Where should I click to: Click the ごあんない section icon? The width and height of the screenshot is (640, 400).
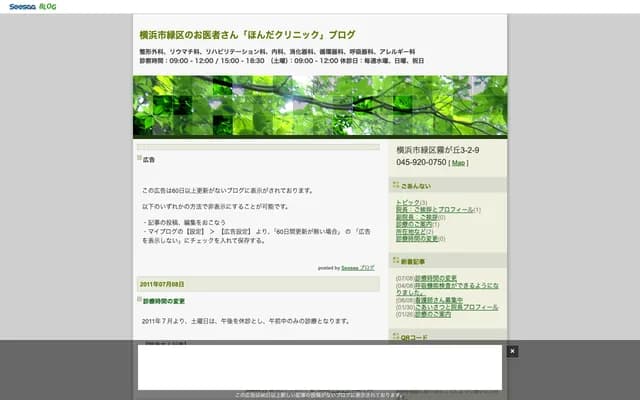[x=397, y=185]
